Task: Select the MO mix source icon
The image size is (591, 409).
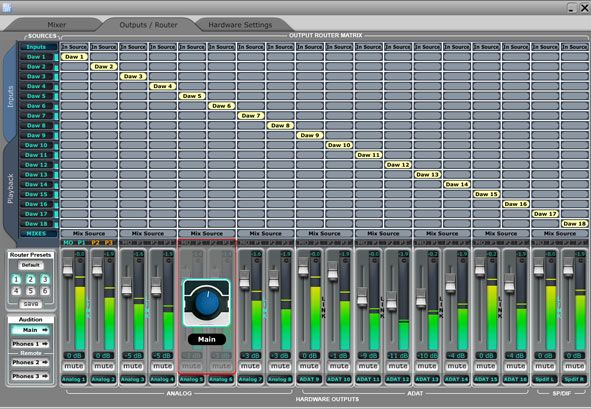Action: click(x=68, y=243)
